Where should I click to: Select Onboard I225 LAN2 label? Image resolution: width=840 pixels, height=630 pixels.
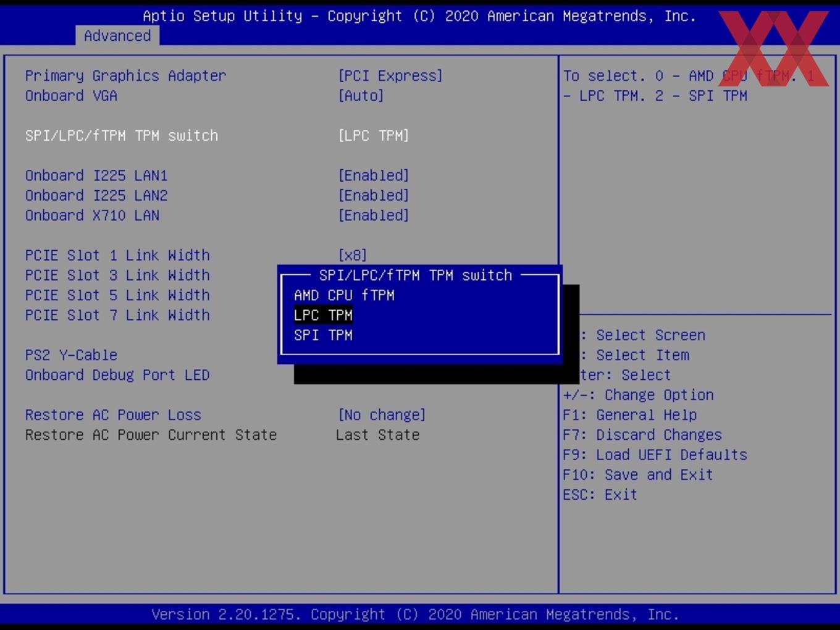coord(96,195)
